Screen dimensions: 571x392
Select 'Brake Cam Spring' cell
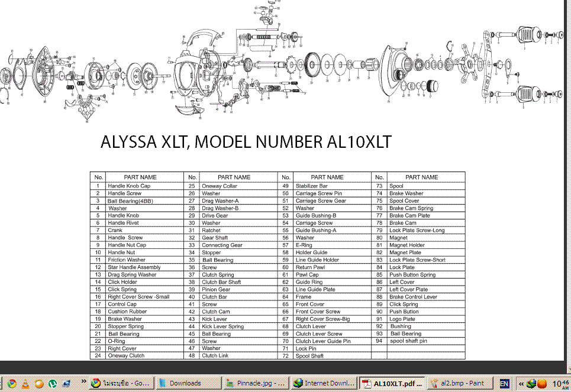411,208
